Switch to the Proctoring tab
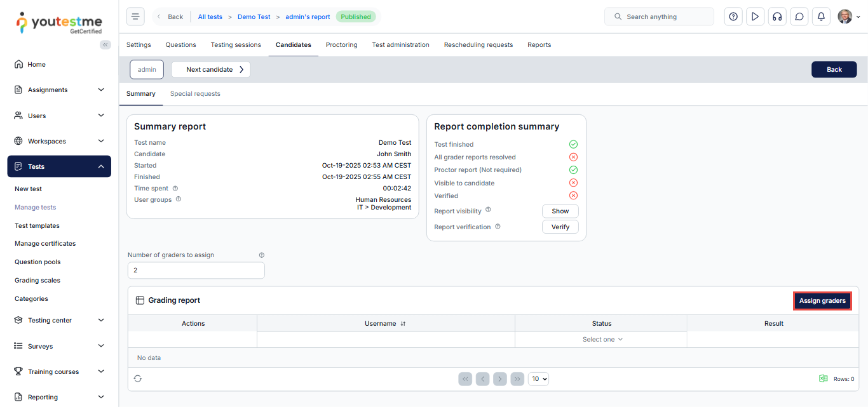Screen dimensions: 868x407 (341, 45)
